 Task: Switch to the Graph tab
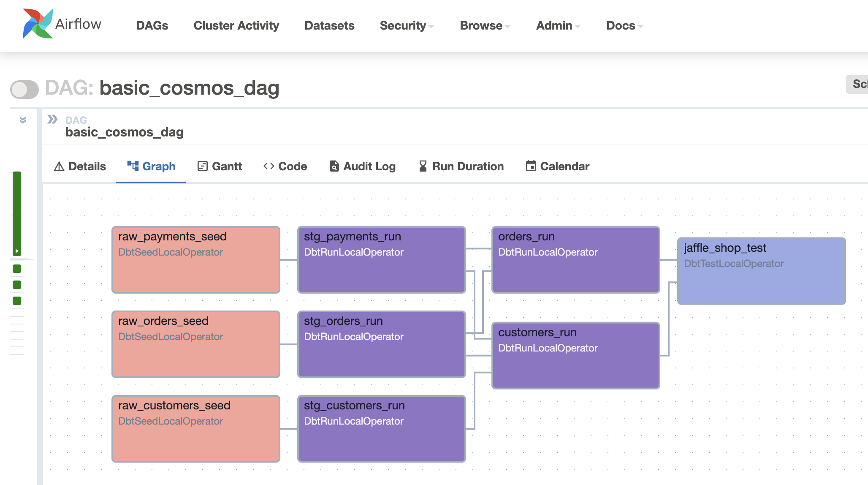point(151,166)
